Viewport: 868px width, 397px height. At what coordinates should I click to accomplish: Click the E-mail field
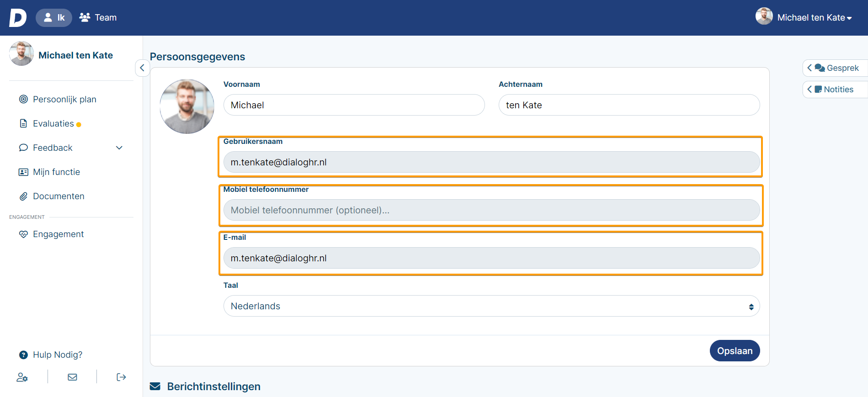coord(491,258)
